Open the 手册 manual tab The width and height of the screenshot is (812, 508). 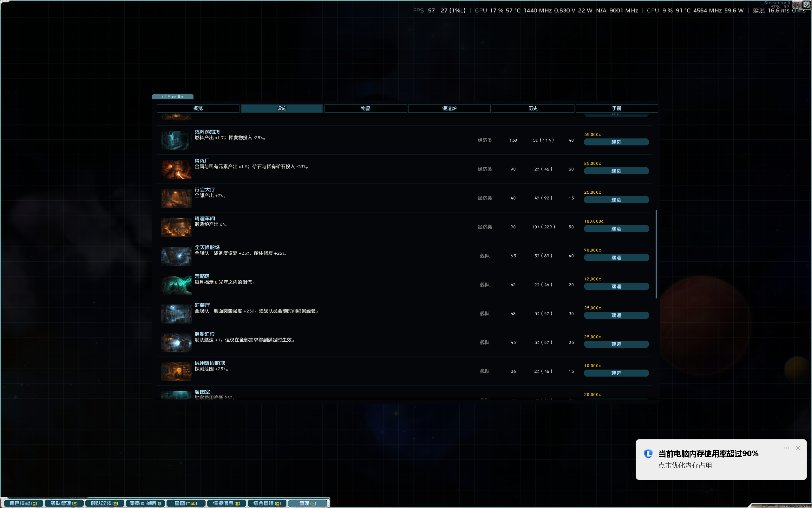[x=617, y=108]
